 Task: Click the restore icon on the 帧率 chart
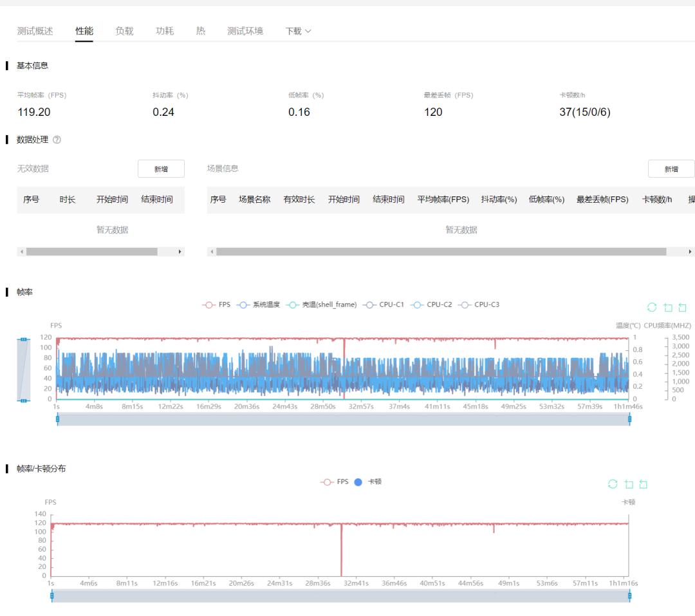(652, 308)
